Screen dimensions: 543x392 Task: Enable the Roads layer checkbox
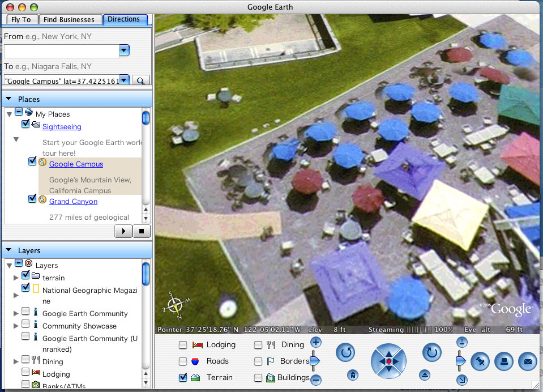click(183, 361)
